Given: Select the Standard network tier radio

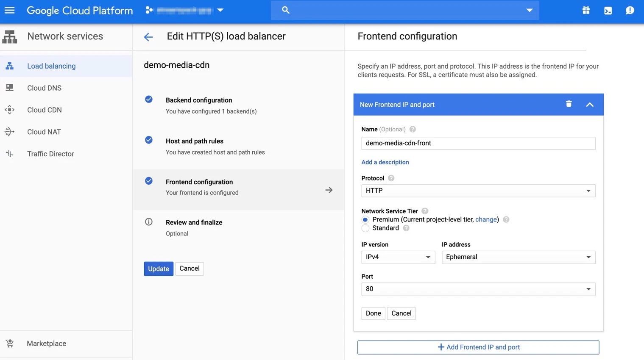Looking at the screenshot, I should coord(365,228).
